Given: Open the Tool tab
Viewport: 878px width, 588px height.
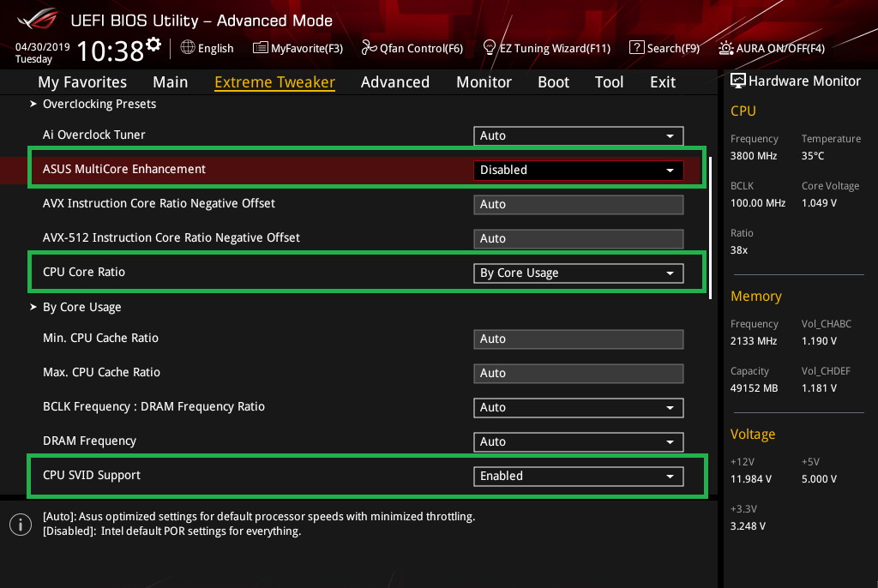Looking at the screenshot, I should pos(610,82).
